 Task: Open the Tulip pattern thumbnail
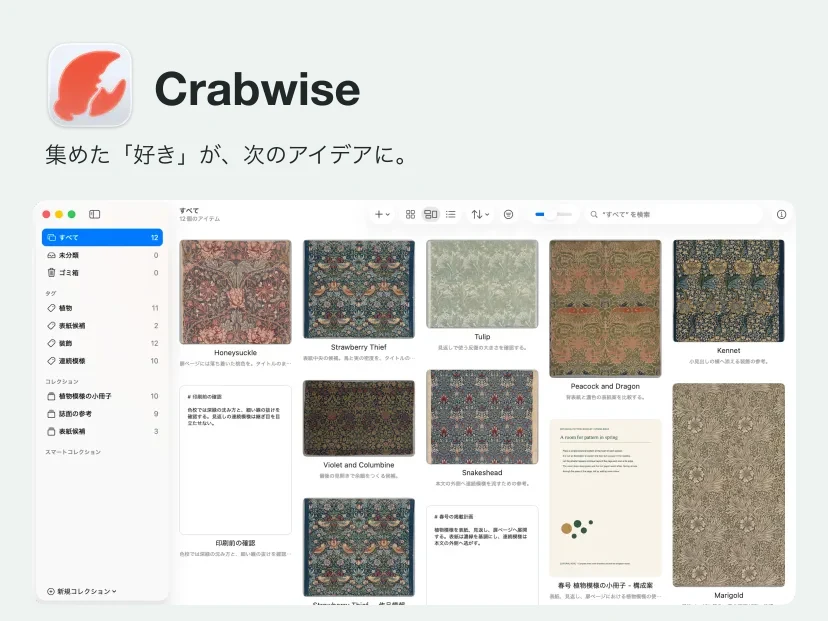[x=482, y=284]
